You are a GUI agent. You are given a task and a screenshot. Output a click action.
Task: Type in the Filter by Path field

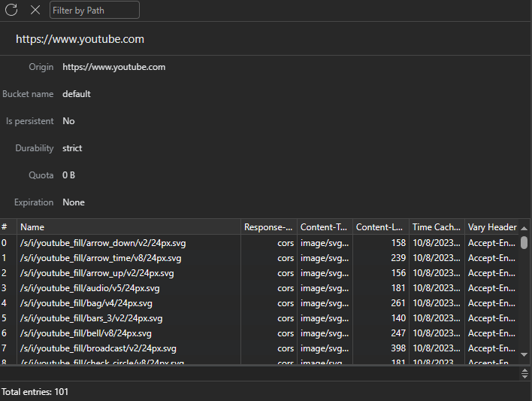point(95,10)
